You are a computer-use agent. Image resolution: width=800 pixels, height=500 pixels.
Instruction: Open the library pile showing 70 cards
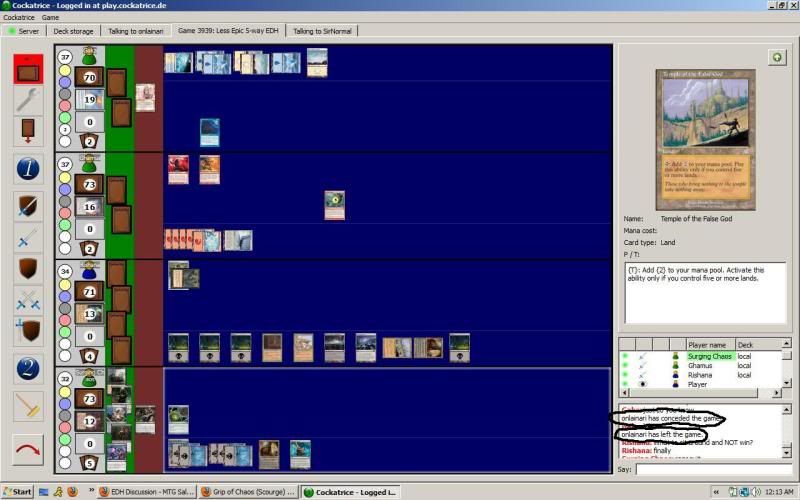coord(89,78)
